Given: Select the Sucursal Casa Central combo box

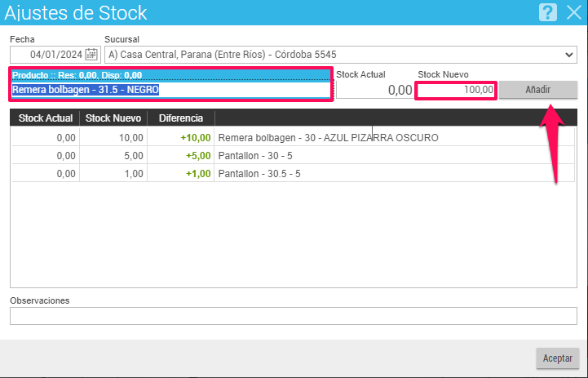Looking at the screenshot, I should tap(341, 55).
